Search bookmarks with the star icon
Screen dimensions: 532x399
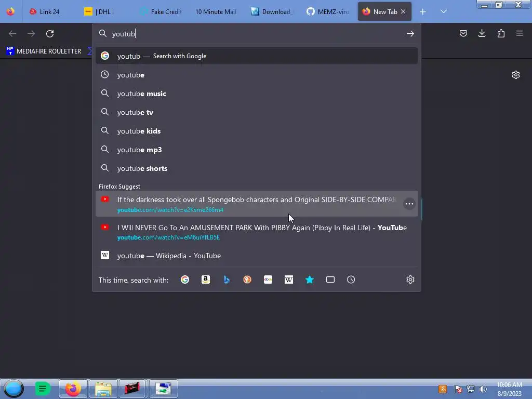310,280
